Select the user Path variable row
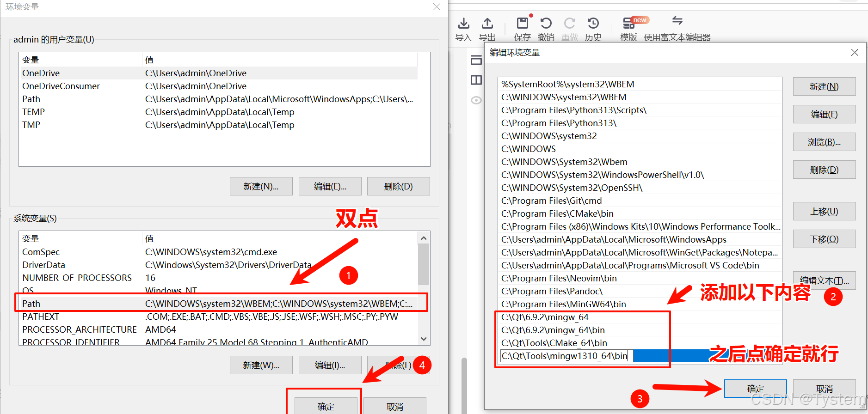Screen dimensions: 868x414 tap(219, 99)
